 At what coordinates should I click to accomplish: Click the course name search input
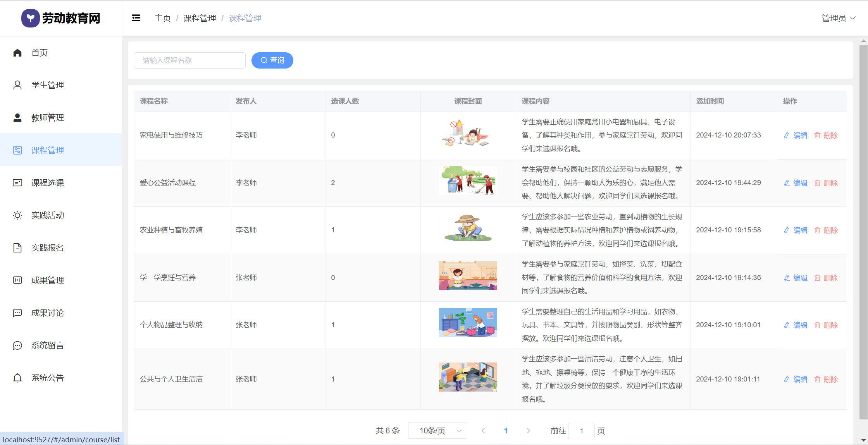(189, 60)
